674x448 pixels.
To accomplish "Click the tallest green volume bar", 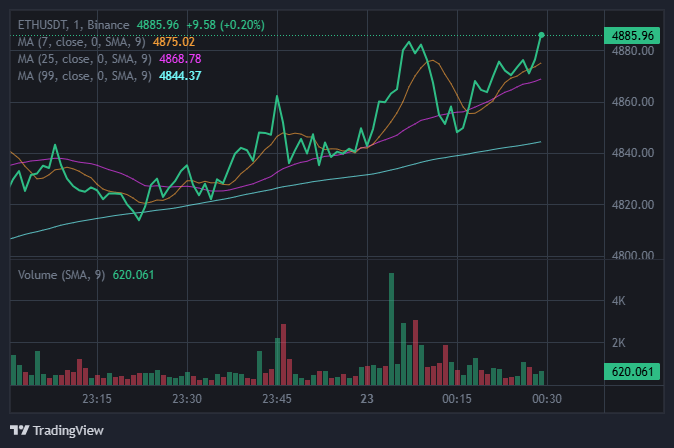I will click(x=391, y=330).
